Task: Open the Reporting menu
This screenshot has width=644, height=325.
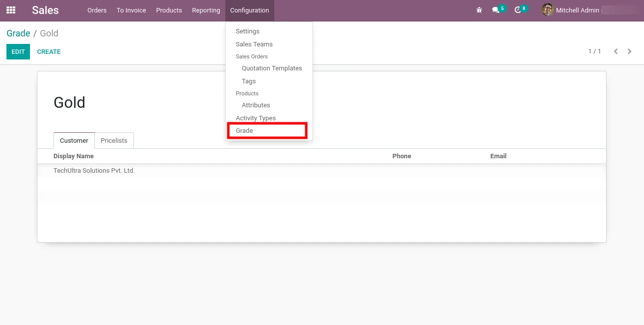Action: point(206,10)
